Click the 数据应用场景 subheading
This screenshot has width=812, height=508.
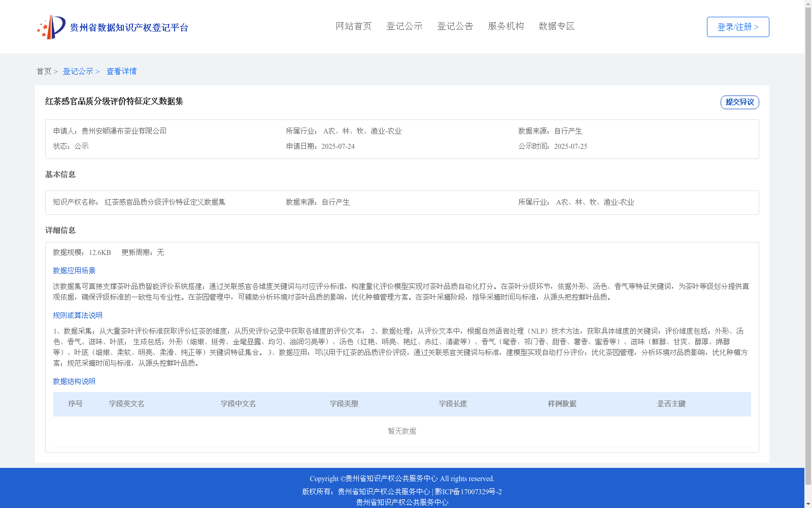(x=74, y=271)
